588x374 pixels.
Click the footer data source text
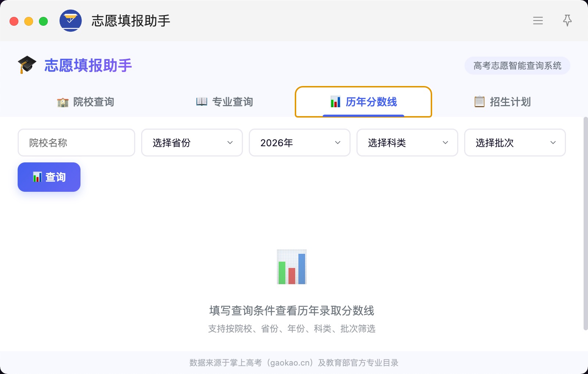click(x=294, y=363)
